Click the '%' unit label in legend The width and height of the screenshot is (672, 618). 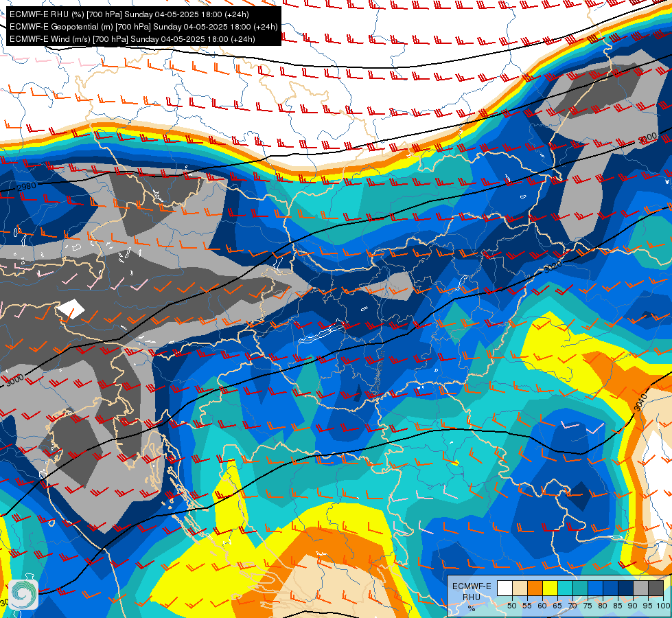pos(472,608)
